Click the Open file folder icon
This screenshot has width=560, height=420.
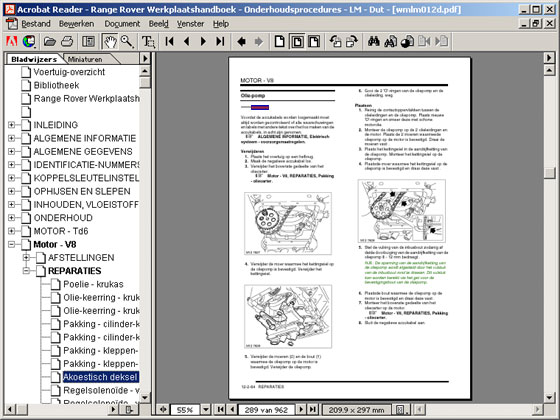[x=50, y=41]
